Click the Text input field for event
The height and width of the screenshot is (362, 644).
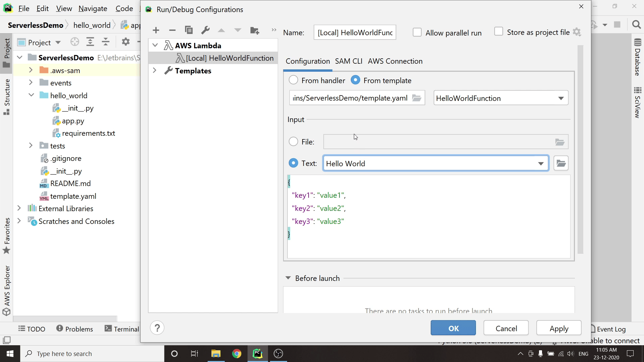tap(435, 164)
